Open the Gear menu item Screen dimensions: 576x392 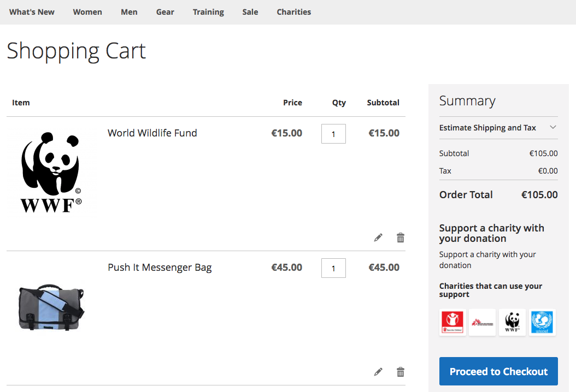[165, 12]
